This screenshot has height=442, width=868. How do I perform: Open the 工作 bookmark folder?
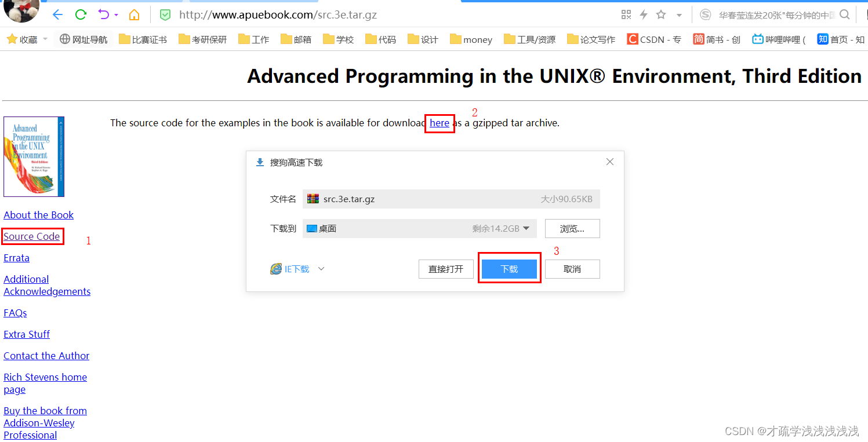253,39
